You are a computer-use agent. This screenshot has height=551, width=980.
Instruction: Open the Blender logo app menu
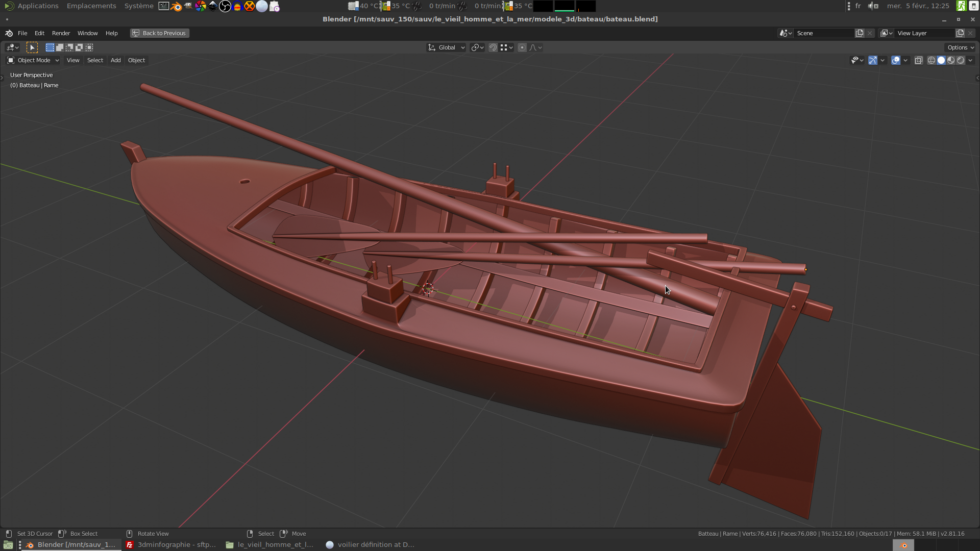point(9,33)
